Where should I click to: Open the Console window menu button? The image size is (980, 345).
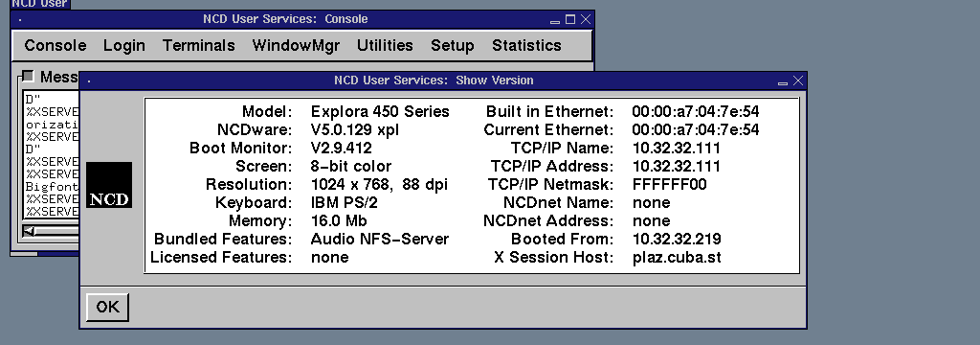(21, 19)
